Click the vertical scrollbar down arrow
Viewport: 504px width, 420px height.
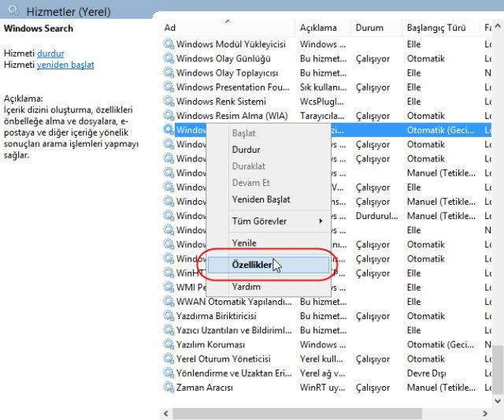(498, 401)
